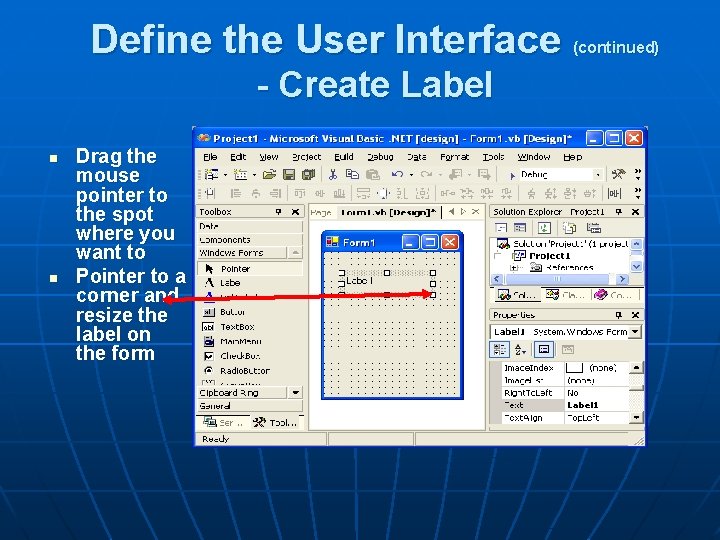Click the Undo arrow icon

click(397, 174)
